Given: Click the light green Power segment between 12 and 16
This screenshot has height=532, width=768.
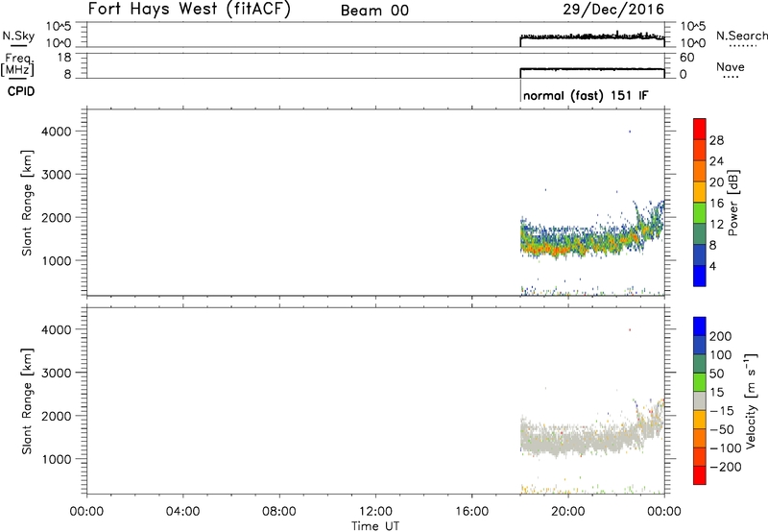Looking at the screenshot, I should pos(700,213).
